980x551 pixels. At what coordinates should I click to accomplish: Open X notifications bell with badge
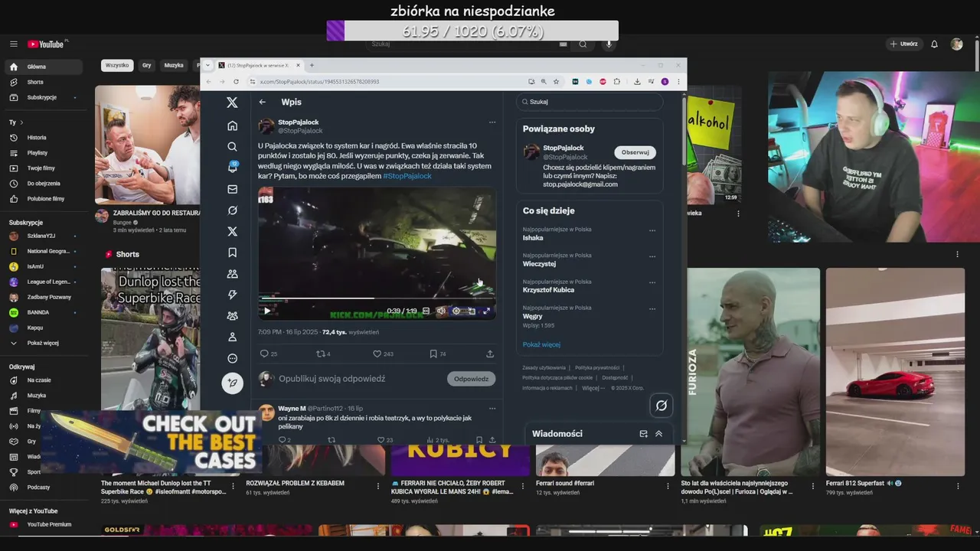[233, 168]
